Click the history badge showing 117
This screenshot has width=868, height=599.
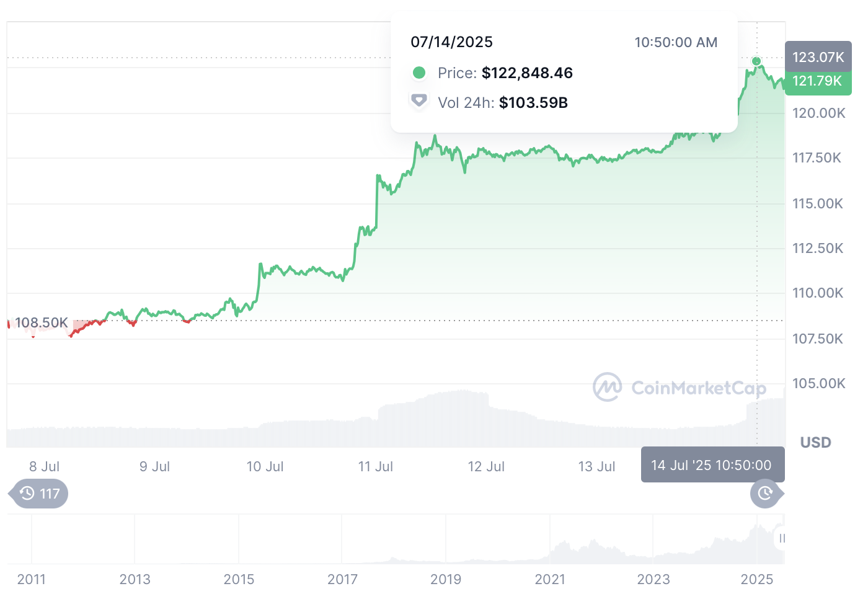[40, 494]
